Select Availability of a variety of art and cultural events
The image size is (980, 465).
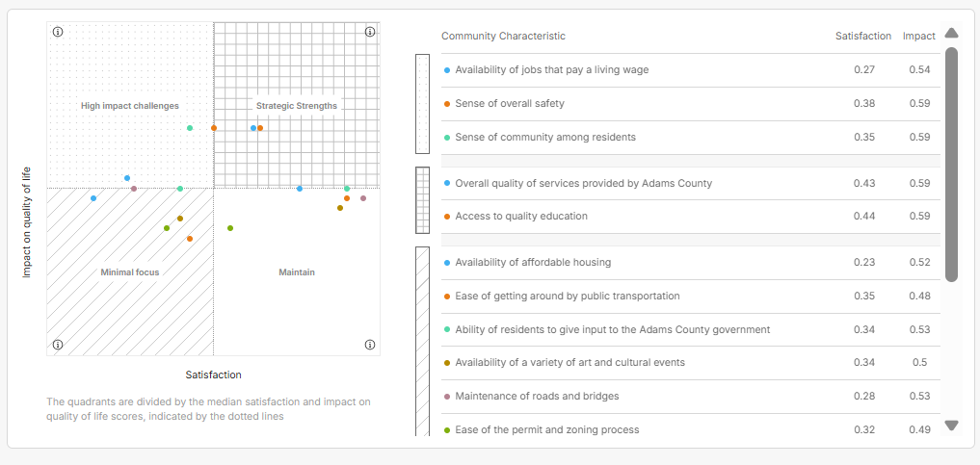[691, 363]
